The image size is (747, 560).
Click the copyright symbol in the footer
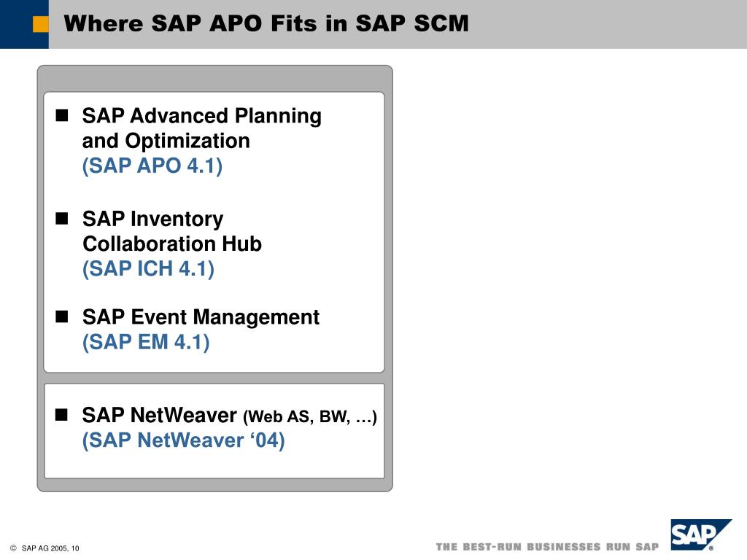coord(13,548)
